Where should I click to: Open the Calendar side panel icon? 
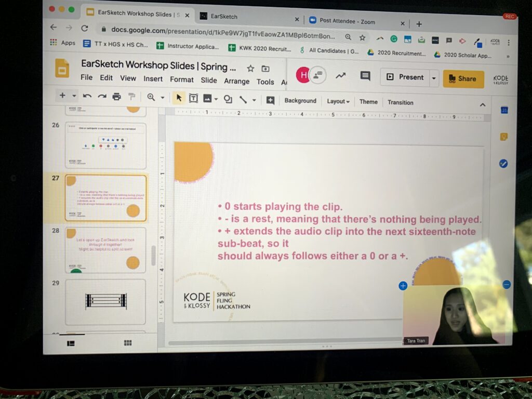click(x=504, y=110)
